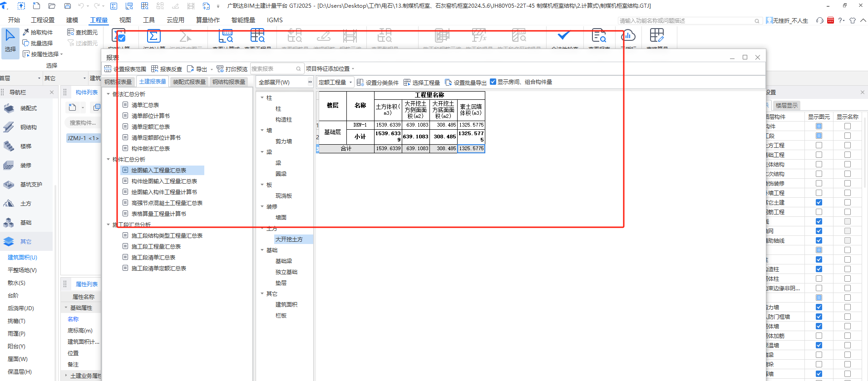Expand 土建业务属性 group
868x381 pixels.
click(x=66, y=376)
